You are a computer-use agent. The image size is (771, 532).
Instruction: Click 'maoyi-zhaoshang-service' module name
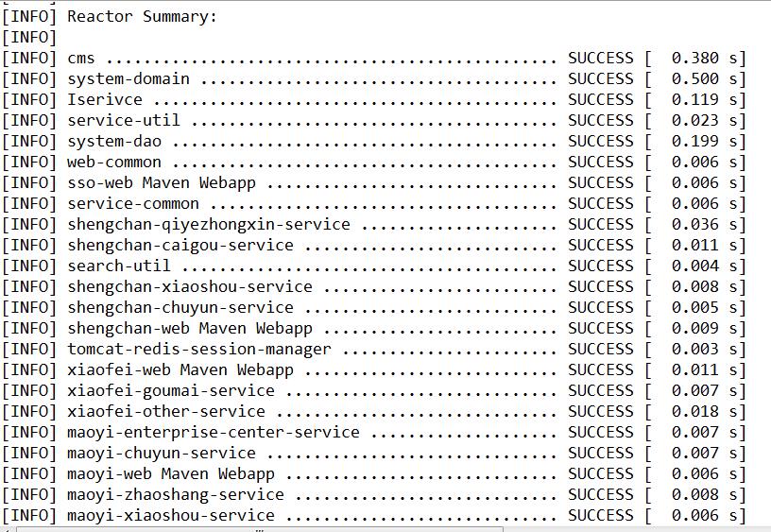pyautogui.click(x=176, y=494)
